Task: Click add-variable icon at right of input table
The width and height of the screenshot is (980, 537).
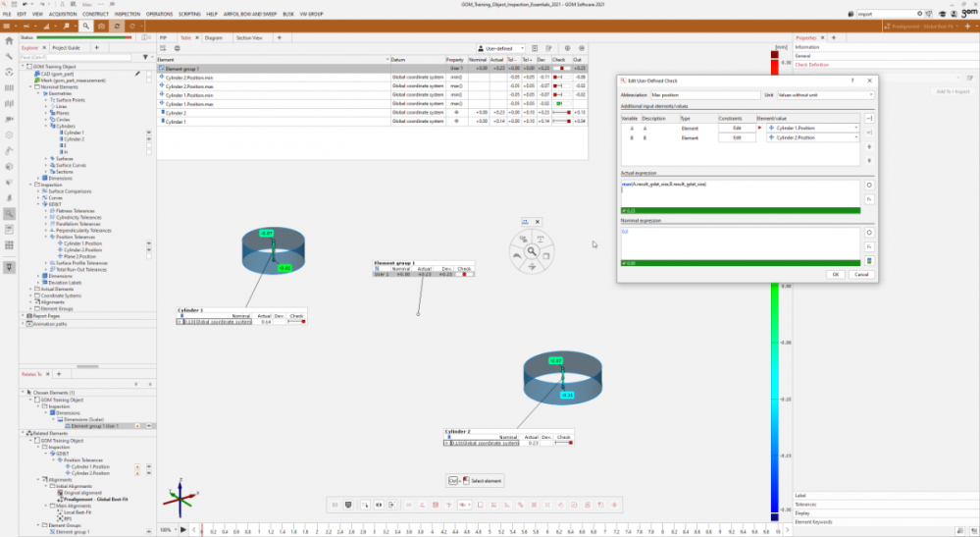Action: [x=869, y=118]
